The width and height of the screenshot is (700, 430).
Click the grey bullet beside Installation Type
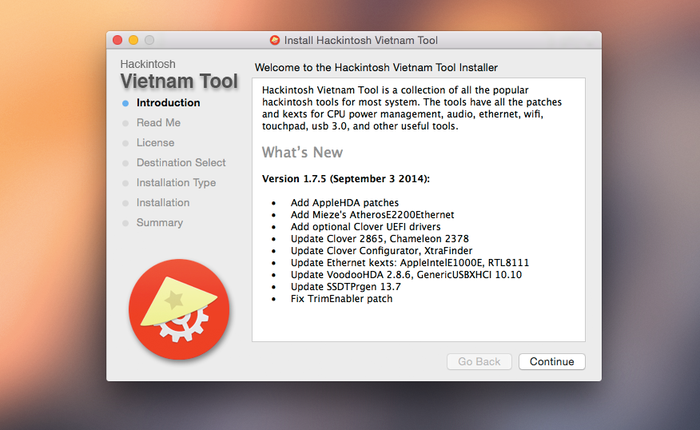pyautogui.click(x=125, y=183)
